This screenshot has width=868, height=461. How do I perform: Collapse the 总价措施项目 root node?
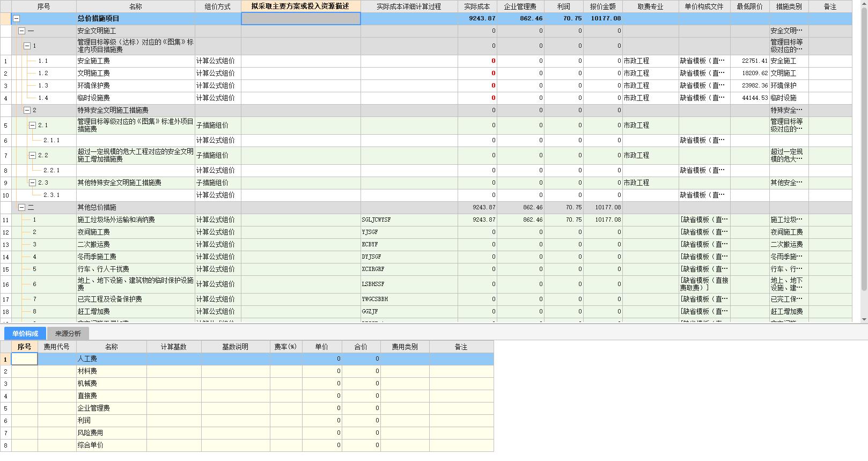click(x=16, y=19)
